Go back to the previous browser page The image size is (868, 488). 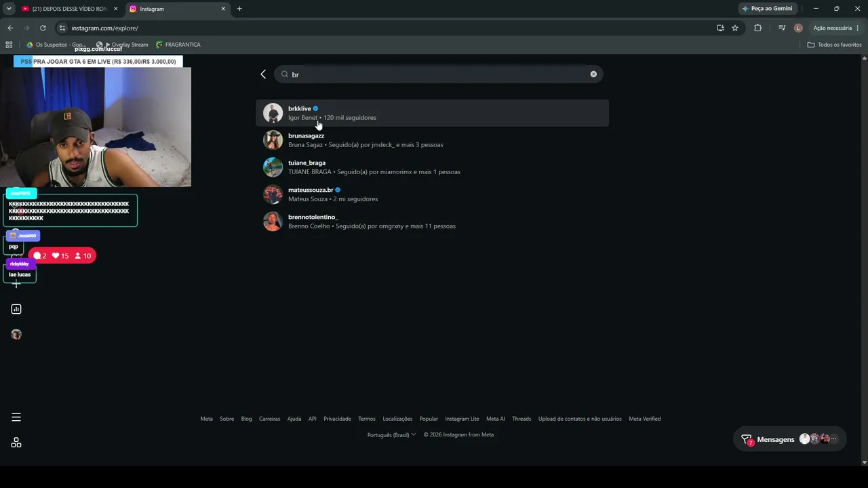click(10, 28)
